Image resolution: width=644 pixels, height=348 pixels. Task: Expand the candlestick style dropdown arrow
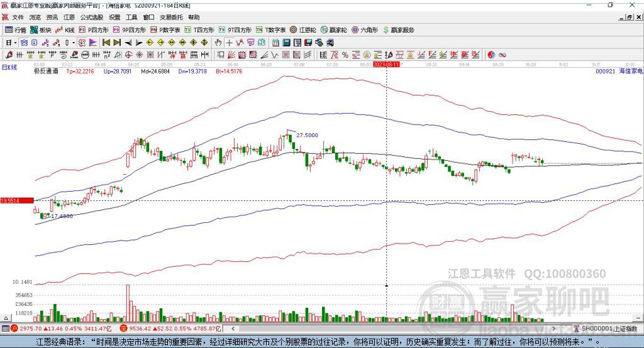coord(74,43)
